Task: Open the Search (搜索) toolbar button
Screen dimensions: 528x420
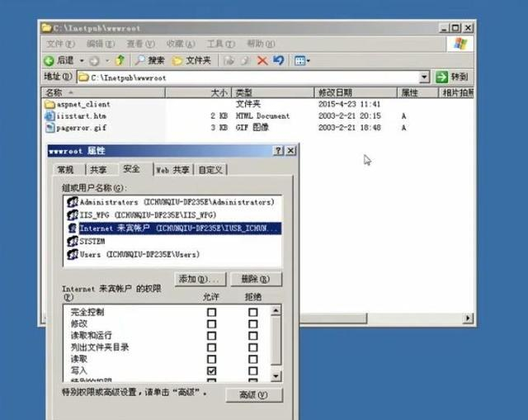Action: click(x=150, y=60)
